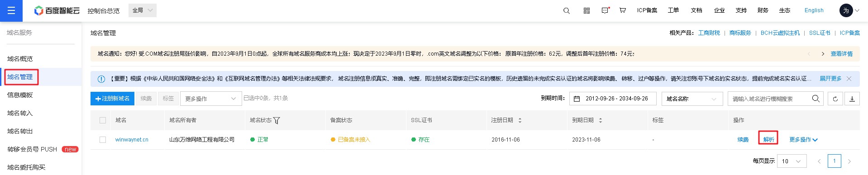Click 解析 for winwaynet.cn

coord(768,139)
